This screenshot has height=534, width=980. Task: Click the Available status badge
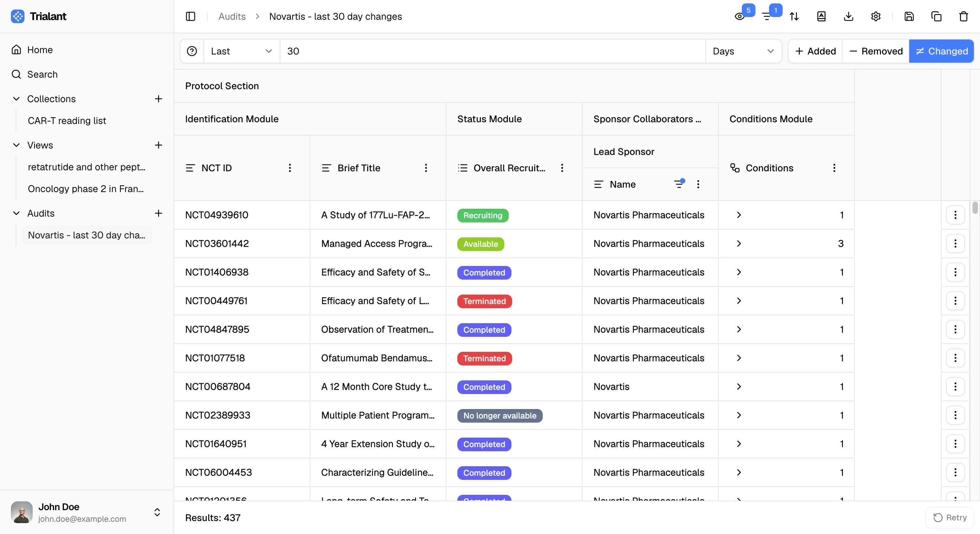click(x=480, y=244)
